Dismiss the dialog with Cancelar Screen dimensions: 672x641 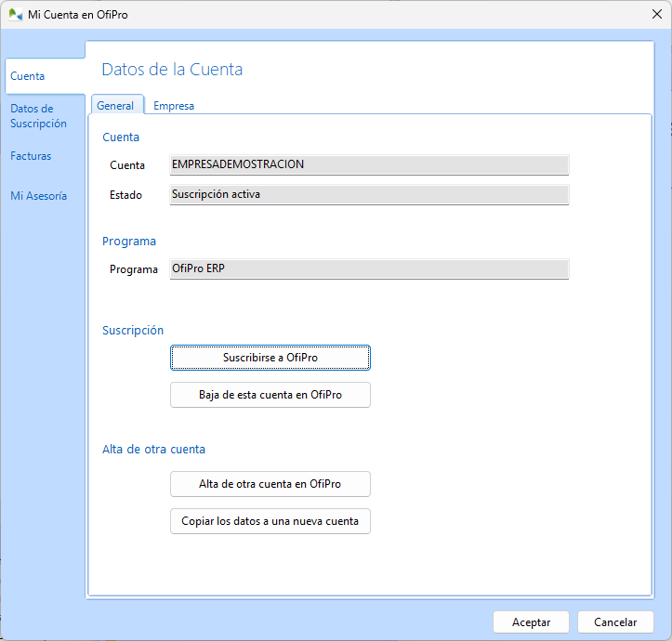614,622
